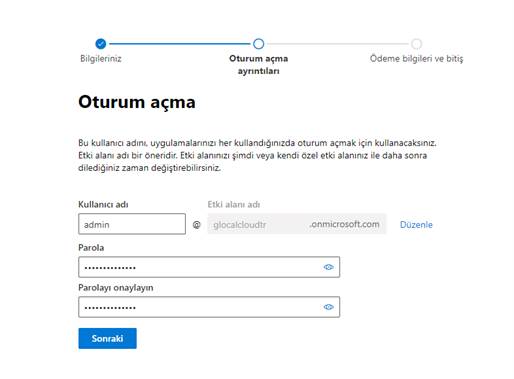Viewport: 514px width, 379px height.
Task: Click the Parola password field
Action: 209,267
